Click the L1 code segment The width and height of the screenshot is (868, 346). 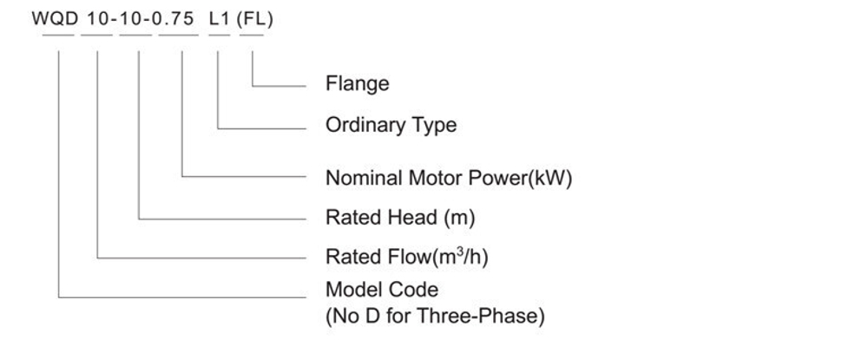click(220, 19)
